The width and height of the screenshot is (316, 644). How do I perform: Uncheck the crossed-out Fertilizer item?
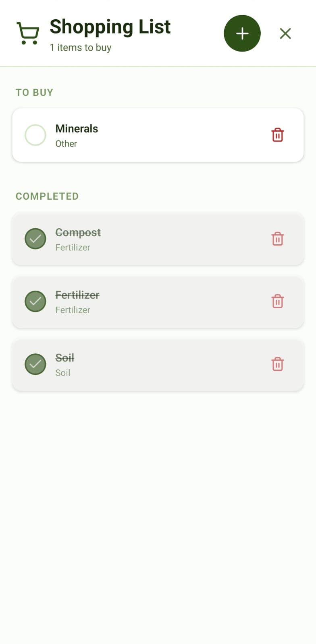(35, 301)
